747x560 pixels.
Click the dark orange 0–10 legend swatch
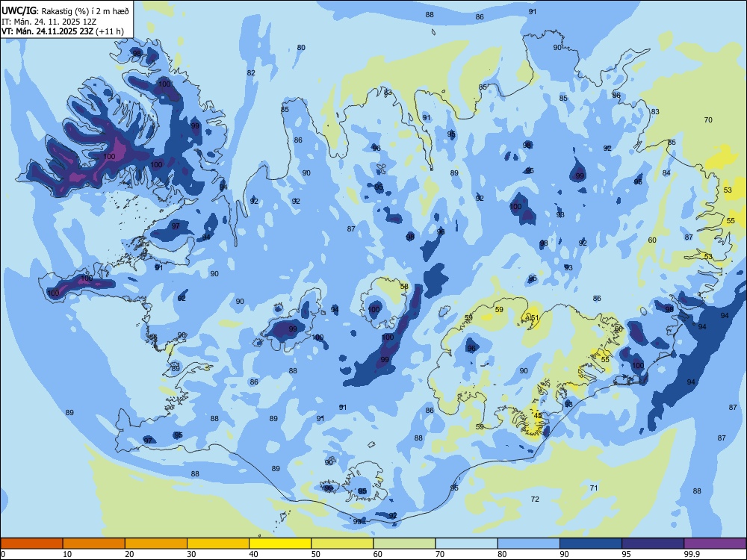[x=31, y=544]
